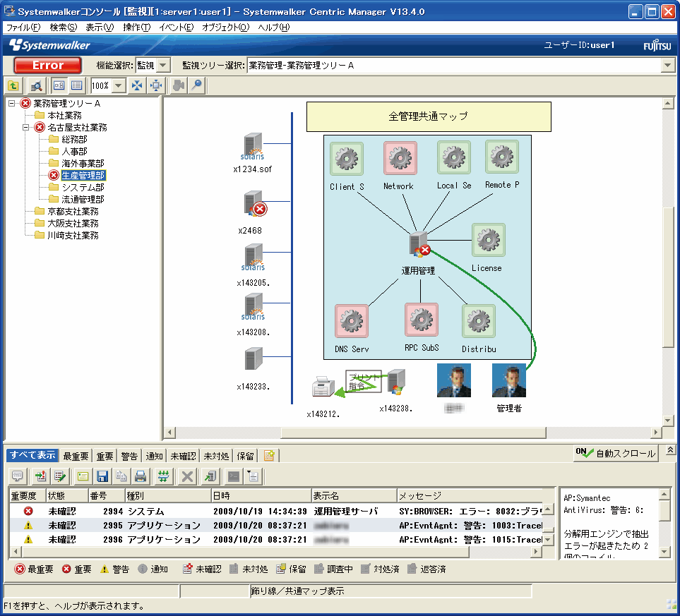Click the event response arrow-exclamation icon
The height and width of the screenshot is (616, 680).
(41, 476)
